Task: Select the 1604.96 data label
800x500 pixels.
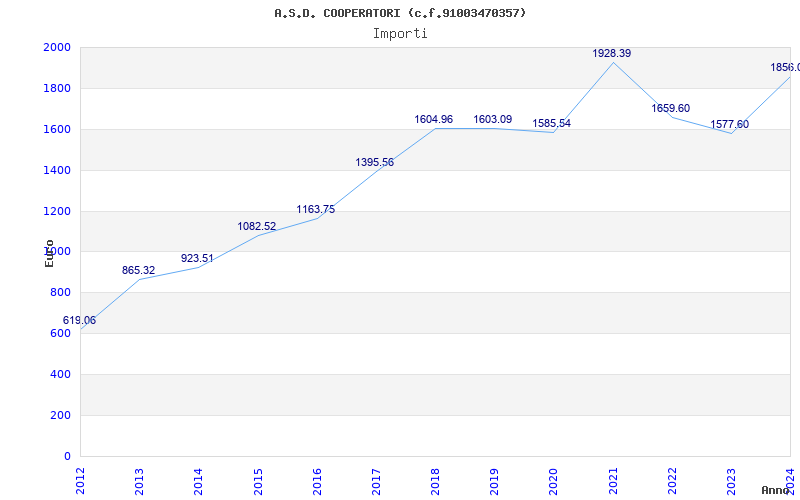Action: (433, 119)
